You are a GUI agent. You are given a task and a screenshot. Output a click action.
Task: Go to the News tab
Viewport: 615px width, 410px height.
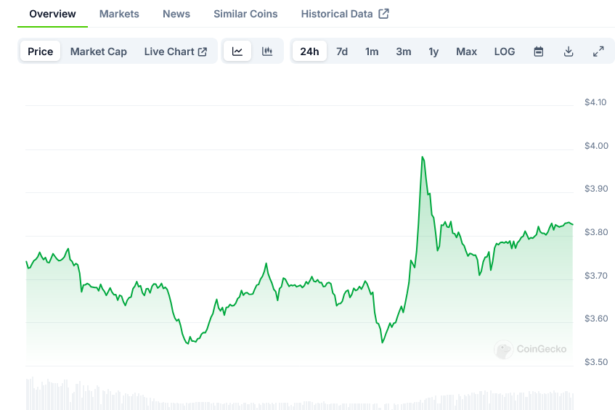(x=176, y=14)
